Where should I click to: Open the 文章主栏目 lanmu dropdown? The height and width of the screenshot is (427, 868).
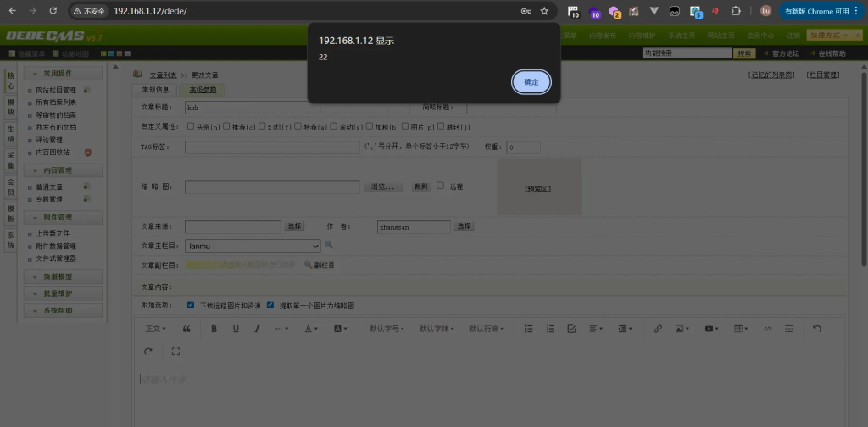click(x=253, y=246)
